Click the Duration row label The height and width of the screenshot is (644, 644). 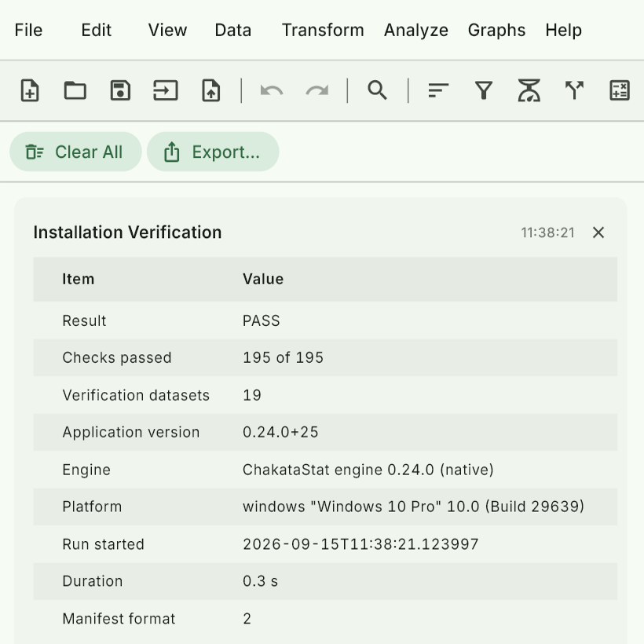93,581
